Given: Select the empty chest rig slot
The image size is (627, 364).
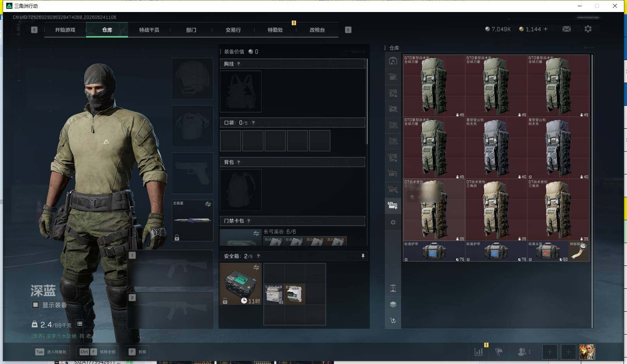Looking at the screenshot, I should pos(241,91).
